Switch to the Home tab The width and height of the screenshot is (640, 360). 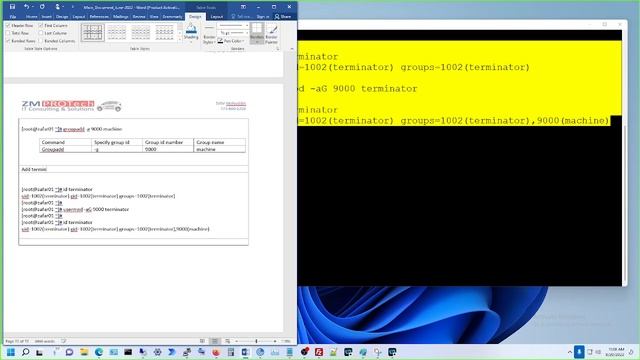pos(31,16)
